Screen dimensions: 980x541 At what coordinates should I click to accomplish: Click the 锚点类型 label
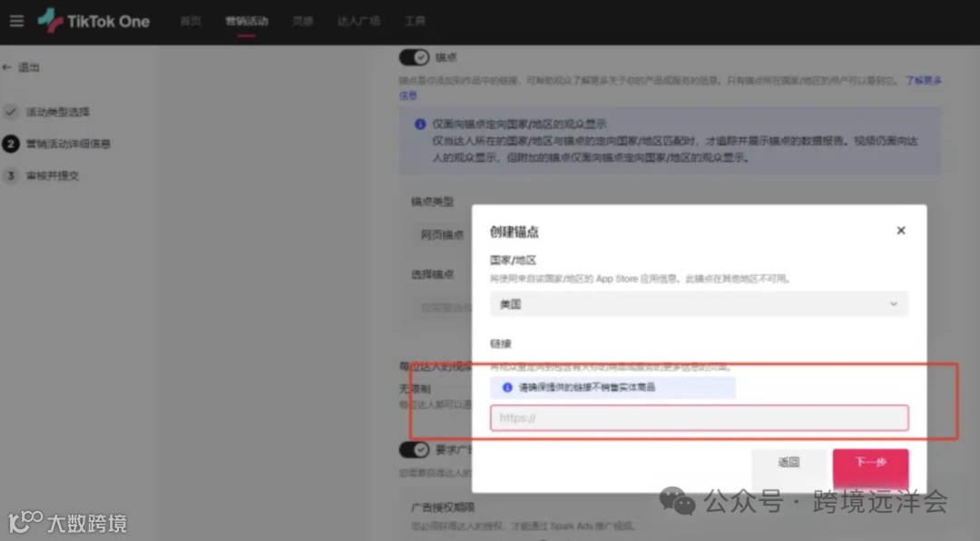click(x=432, y=202)
